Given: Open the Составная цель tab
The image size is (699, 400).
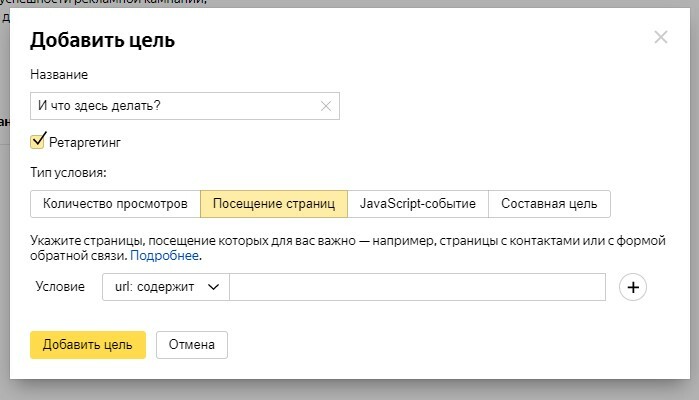Looking at the screenshot, I should coord(549,204).
